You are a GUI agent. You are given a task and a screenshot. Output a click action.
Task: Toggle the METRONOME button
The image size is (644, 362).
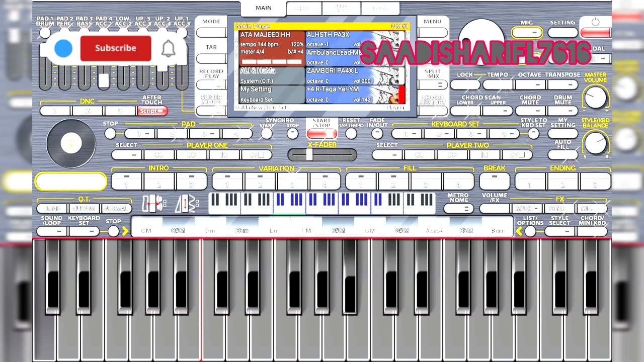point(458,208)
